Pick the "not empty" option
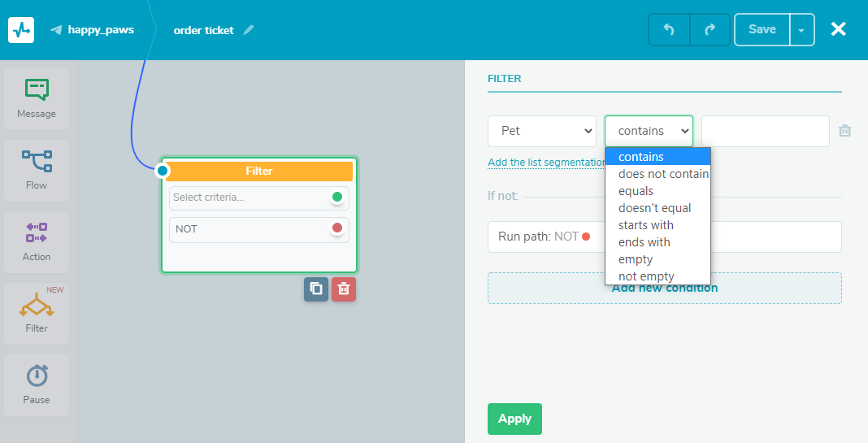 click(646, 276)
